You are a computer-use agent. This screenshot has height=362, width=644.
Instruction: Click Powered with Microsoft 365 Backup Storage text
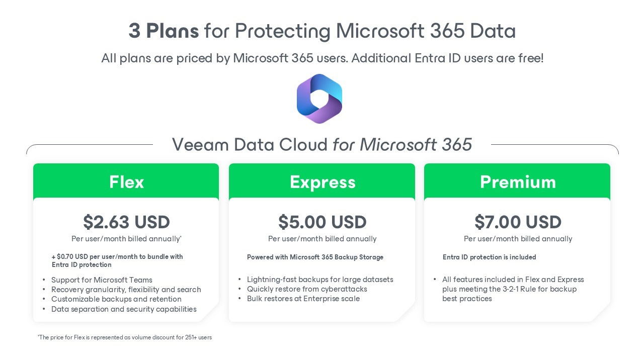315,257
